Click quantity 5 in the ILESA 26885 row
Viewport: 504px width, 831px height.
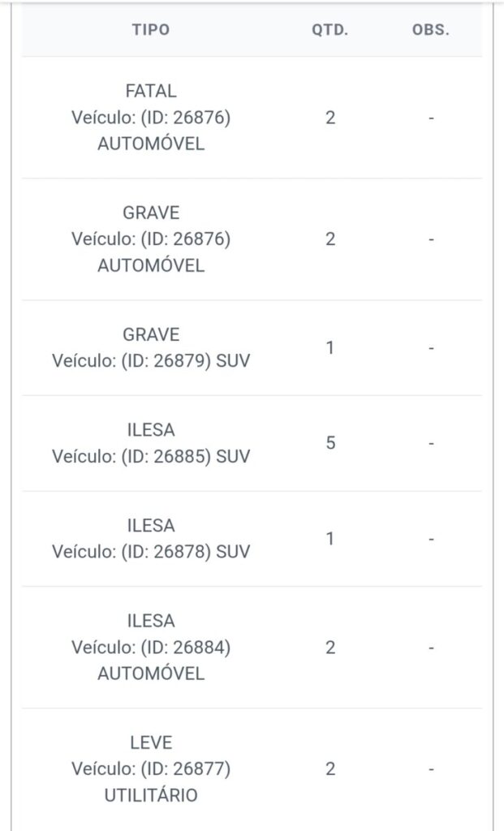(x=330, y=443)
